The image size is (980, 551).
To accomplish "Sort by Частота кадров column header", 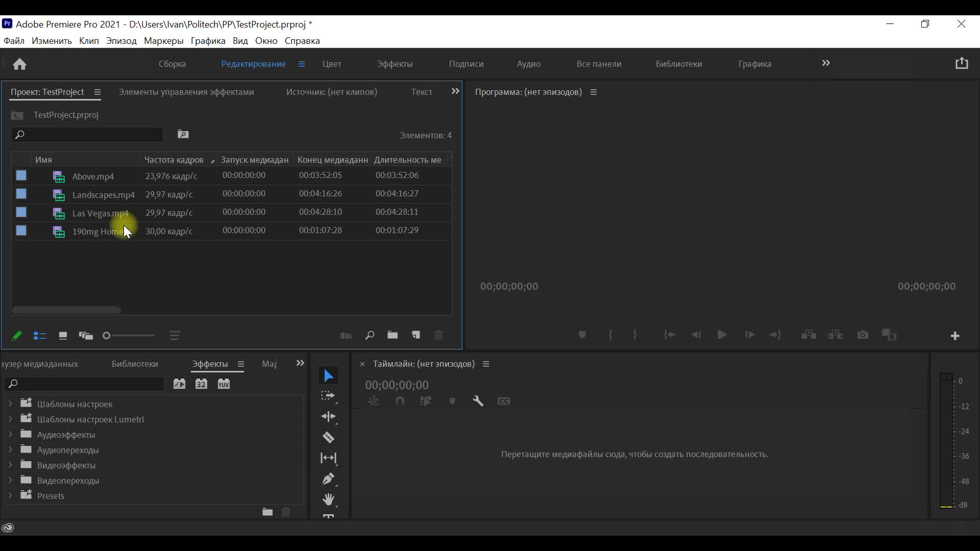I will (x=174, y=160).
